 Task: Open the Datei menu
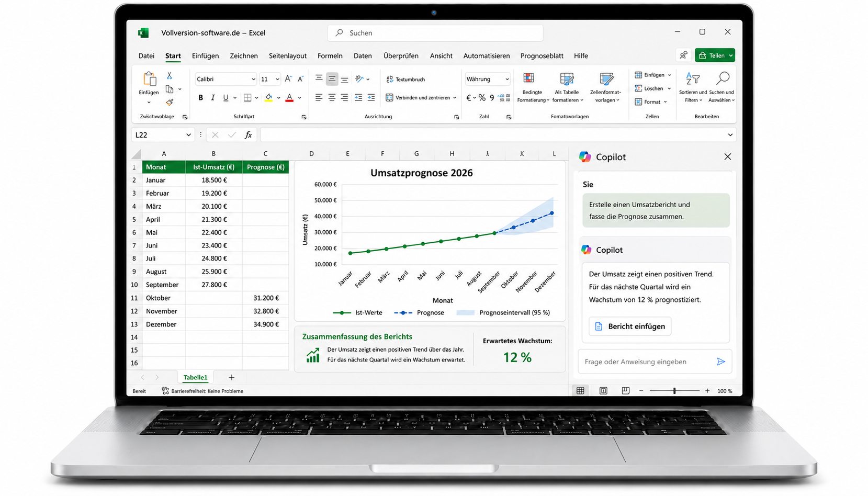[146, 55]
